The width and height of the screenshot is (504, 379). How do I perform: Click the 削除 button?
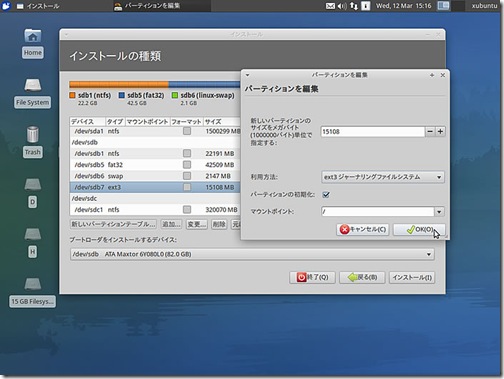(x=219, y=224)
